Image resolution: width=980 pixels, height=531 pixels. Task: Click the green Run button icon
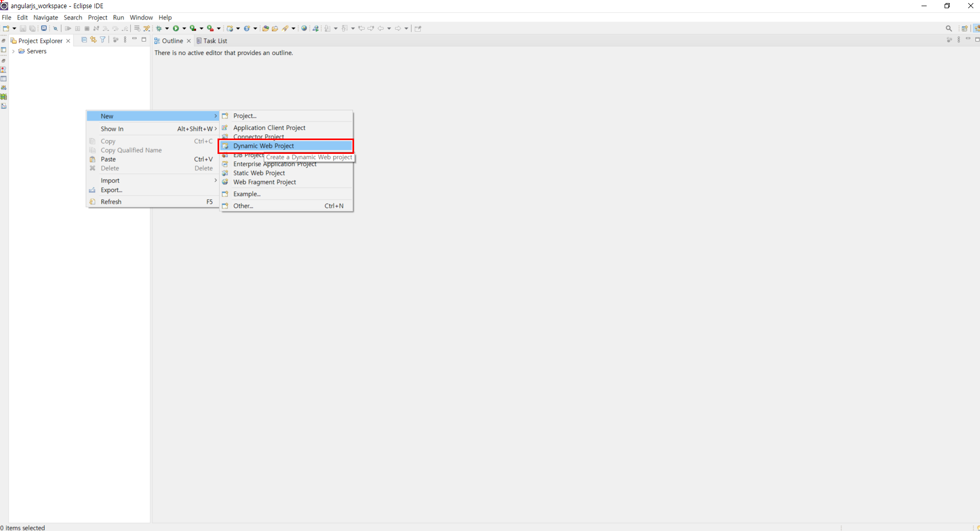[x=176, y=28]
